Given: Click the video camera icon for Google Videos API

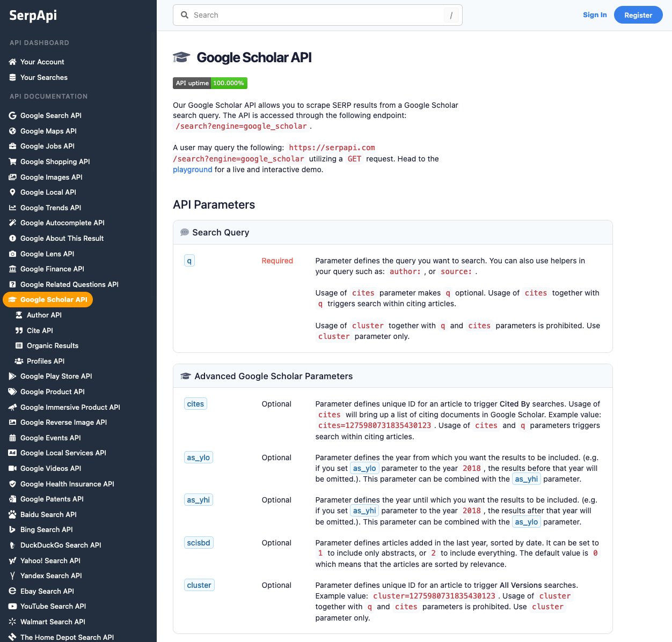Looking at the screenshot, I should (x=12, y=468).
